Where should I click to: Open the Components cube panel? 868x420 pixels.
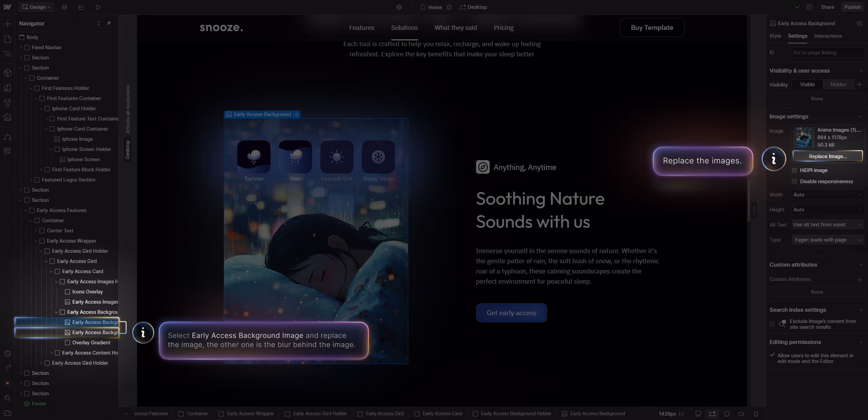pos(7,73)
